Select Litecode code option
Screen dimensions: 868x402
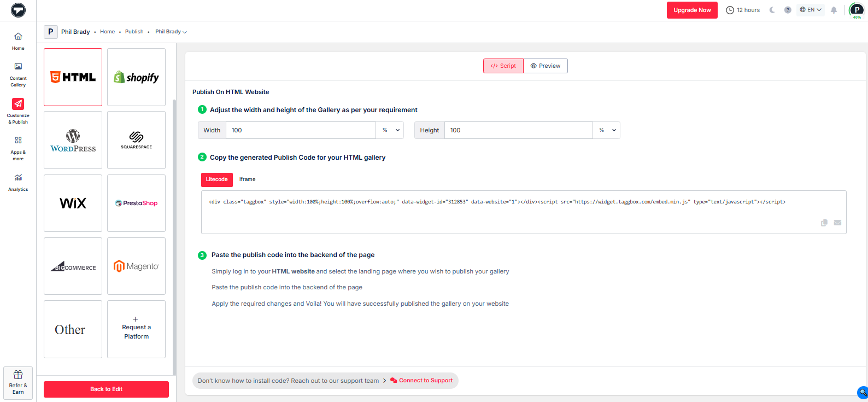217,179
